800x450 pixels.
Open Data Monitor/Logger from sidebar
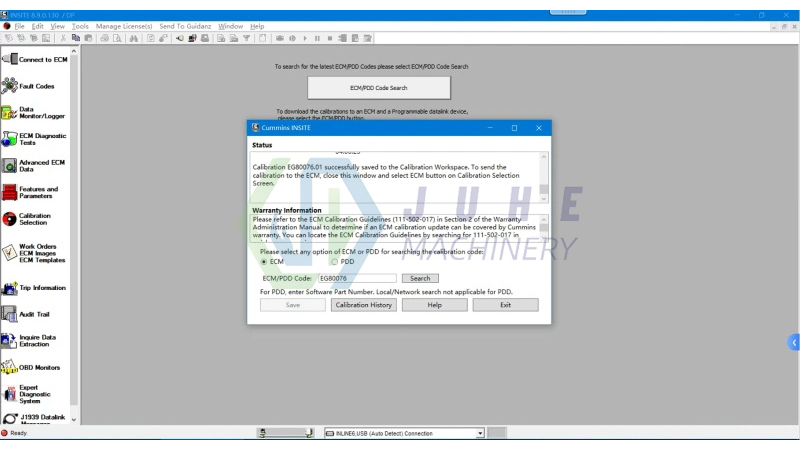34,112
